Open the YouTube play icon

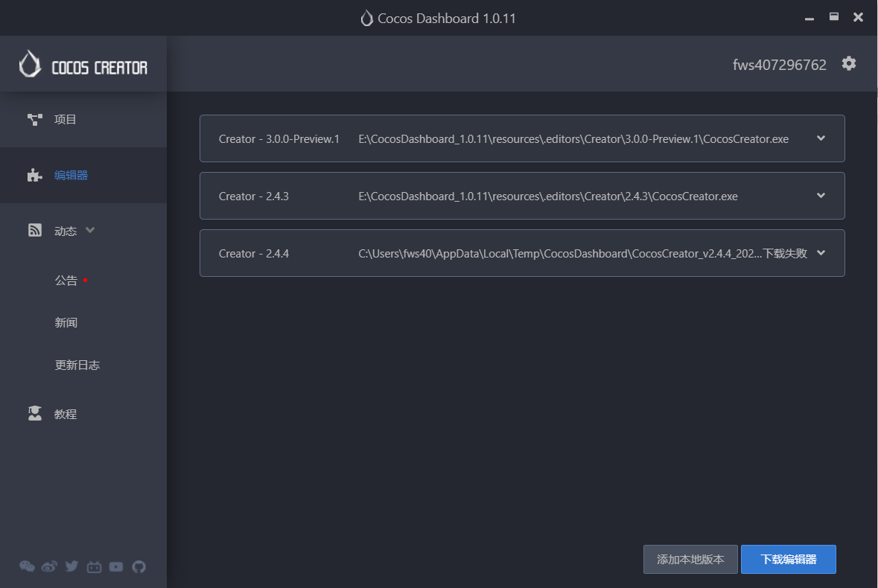tap(116, 566)
